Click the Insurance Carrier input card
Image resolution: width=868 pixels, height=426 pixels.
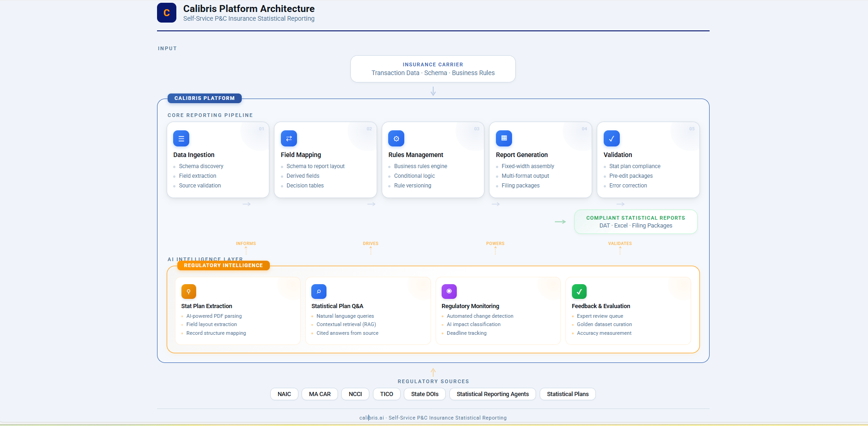(433, 69)
